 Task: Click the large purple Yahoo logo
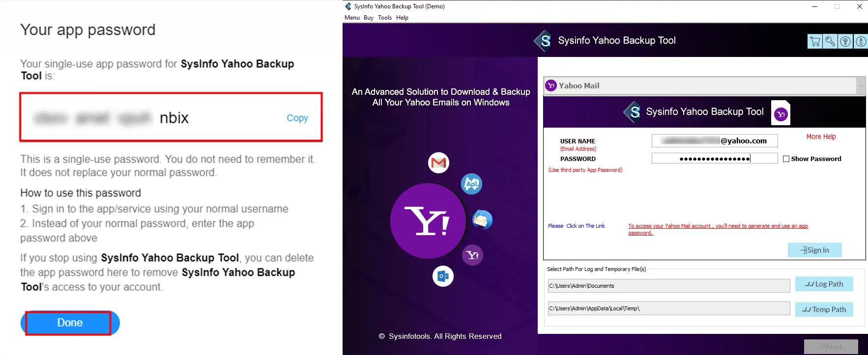pos(428,221)
